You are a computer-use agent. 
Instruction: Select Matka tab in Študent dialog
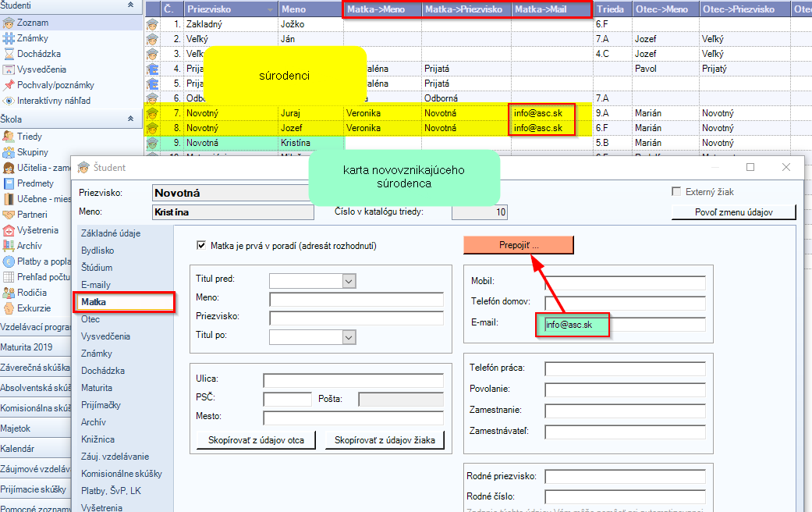pyautogui.click(x=124, y=302)
